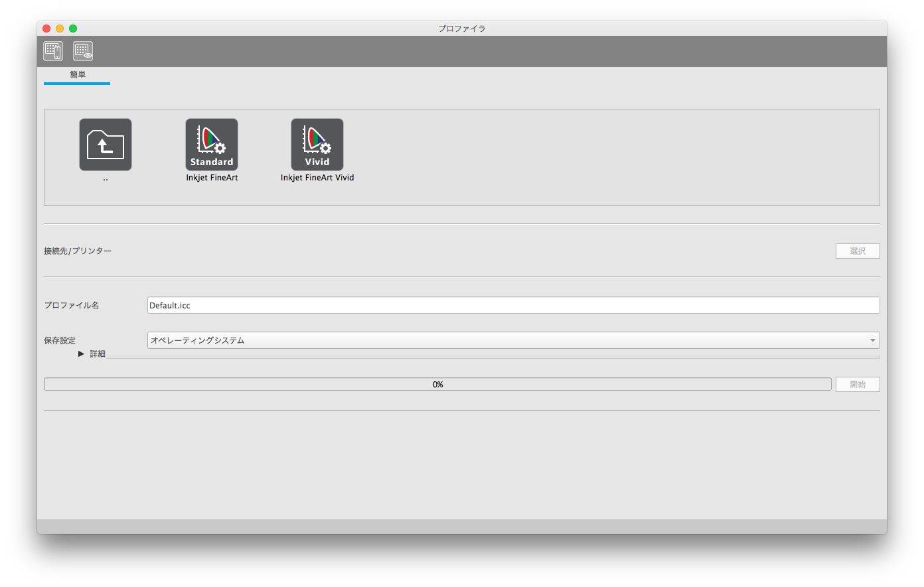Click the 0% progress bar

click(437, 385)
